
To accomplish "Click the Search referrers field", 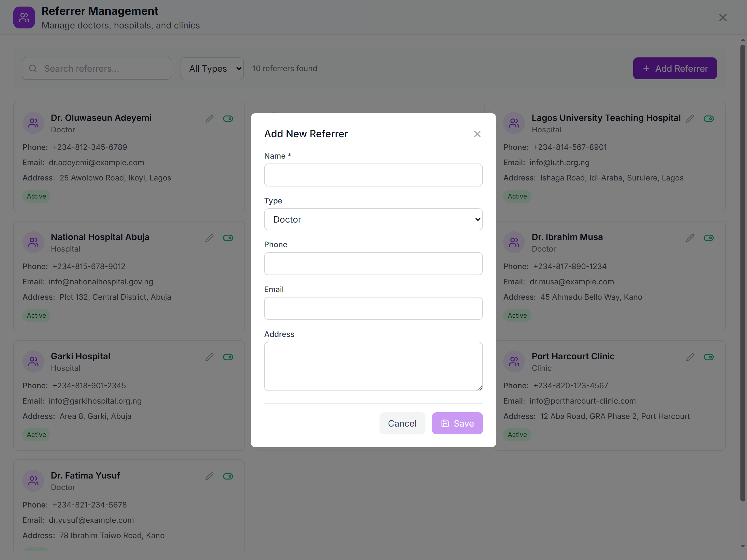I will click(101, 69).
